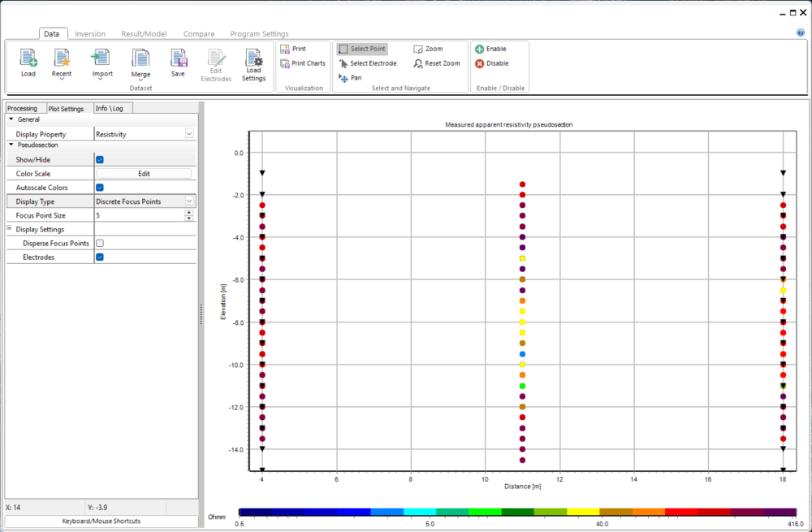
Task: Open Load Settings in the ribbon
Action: click(x=253, y=59)
